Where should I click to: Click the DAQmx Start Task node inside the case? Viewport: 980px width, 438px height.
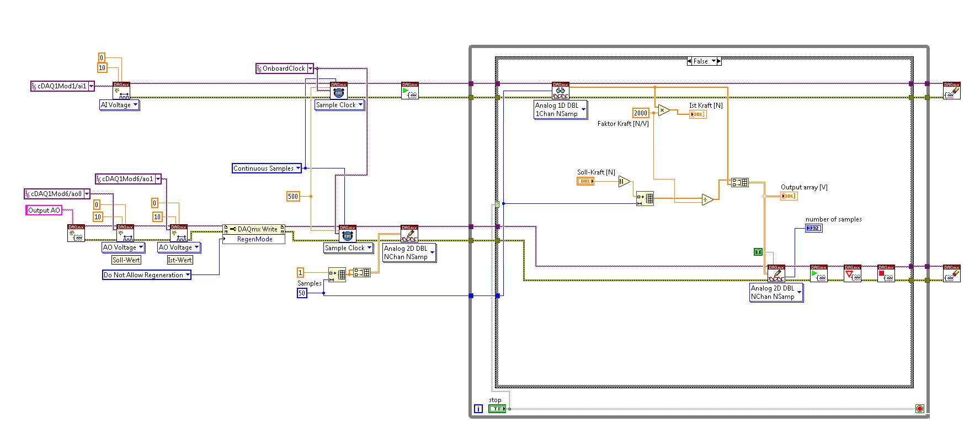[819, 273]
